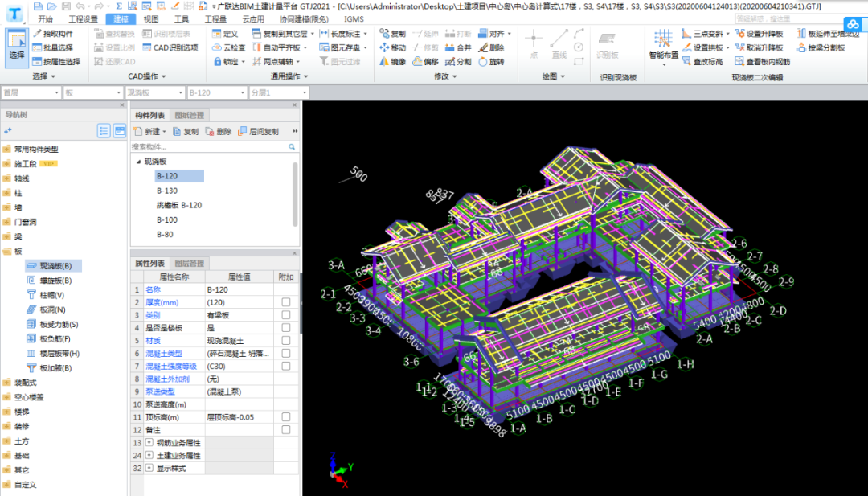Click 设置升降板 tool

759,34
